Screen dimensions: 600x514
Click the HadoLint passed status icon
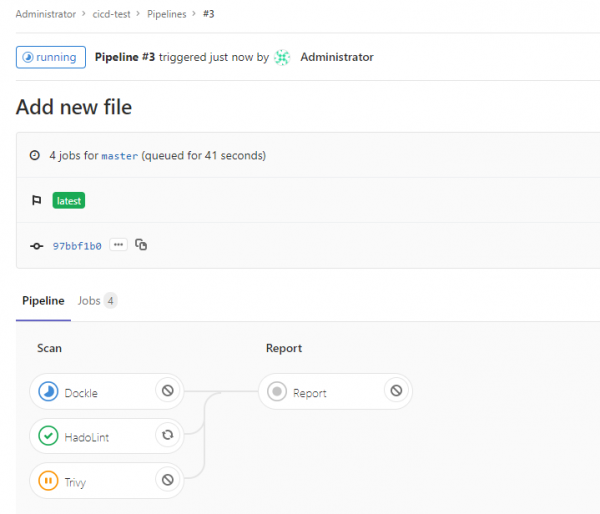48,436
